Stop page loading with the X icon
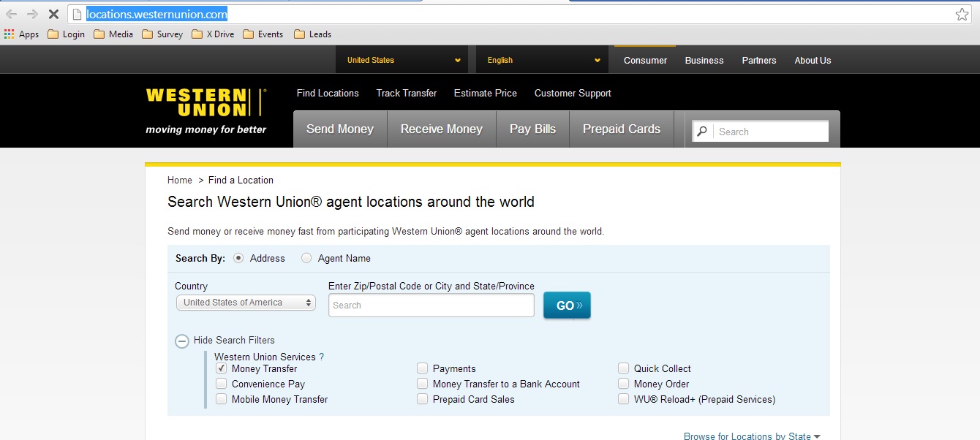Image resolution: width=980 pixels, height=440 pixels. (x=53, y=14)
